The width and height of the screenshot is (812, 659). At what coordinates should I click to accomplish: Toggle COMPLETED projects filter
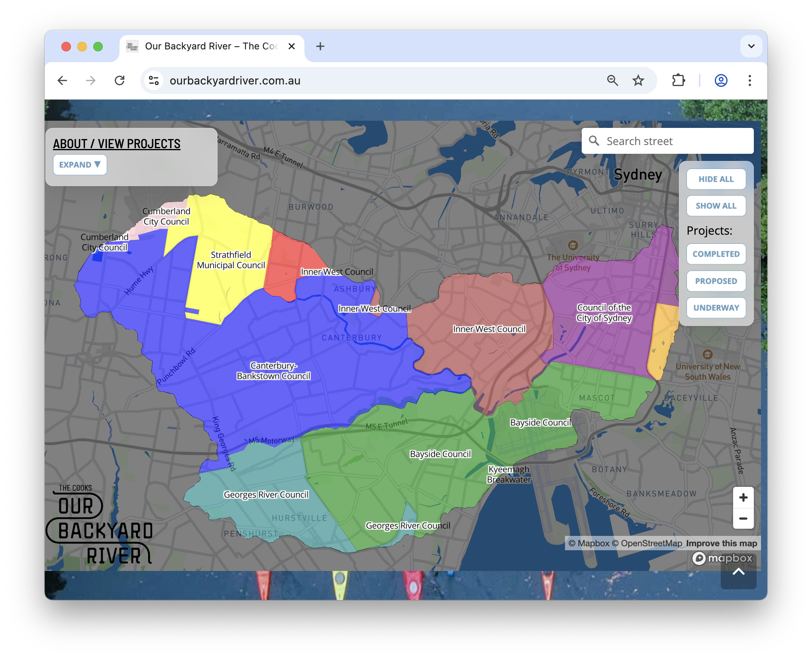click(x=716, y=254)
